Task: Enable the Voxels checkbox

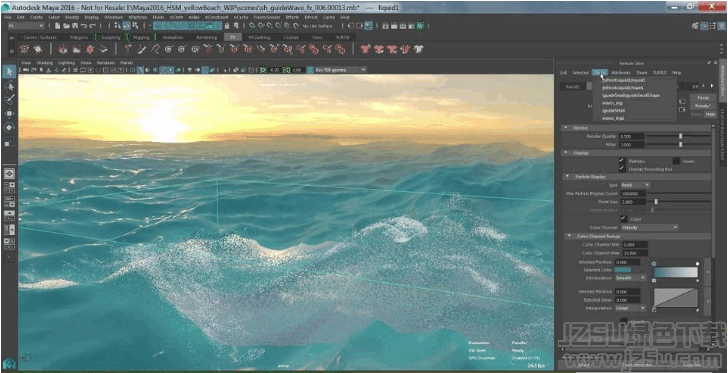Action: [676, 161]
